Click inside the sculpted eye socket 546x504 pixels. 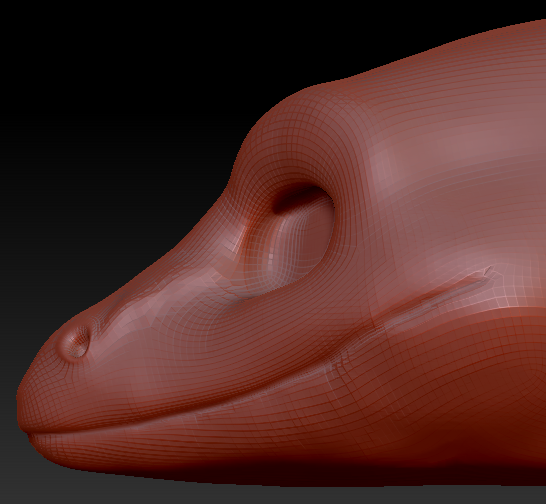(x=292, y=240)
